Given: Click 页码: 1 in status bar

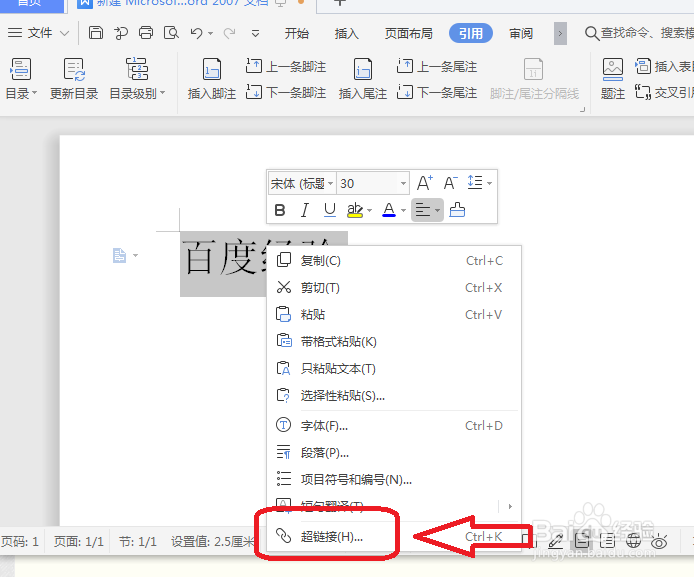Looking at the screenshot, I should click(x=20, y=542).
